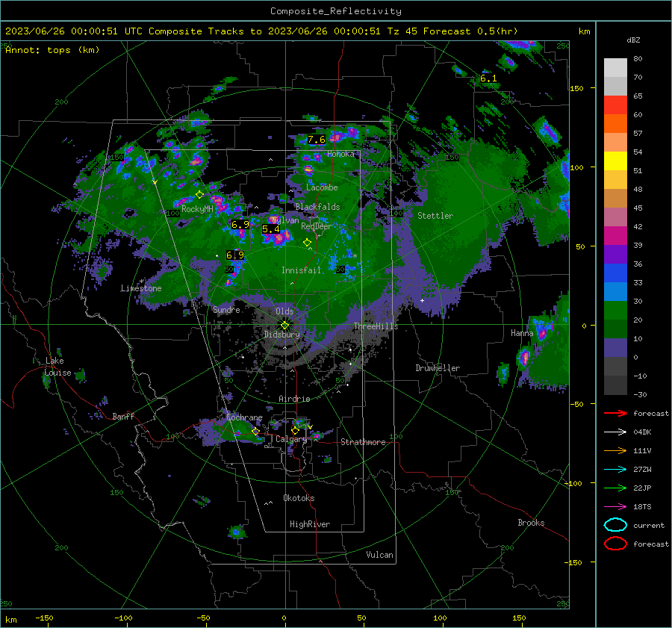Click the yellow diamond marker above Calgary

pyautogui.click(x=295, y=430)
